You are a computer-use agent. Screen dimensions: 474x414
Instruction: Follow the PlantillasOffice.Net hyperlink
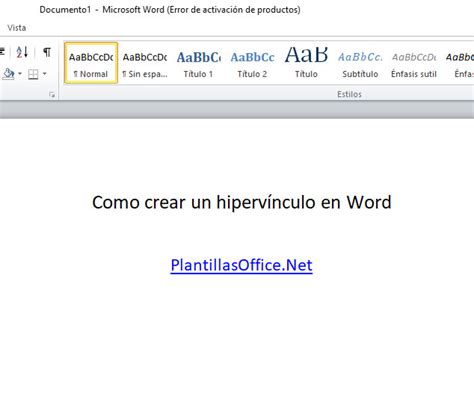click(241, 265)
